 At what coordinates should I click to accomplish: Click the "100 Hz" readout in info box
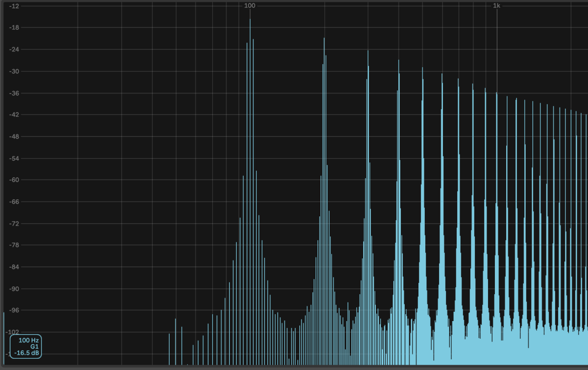(x=28, y=340)
